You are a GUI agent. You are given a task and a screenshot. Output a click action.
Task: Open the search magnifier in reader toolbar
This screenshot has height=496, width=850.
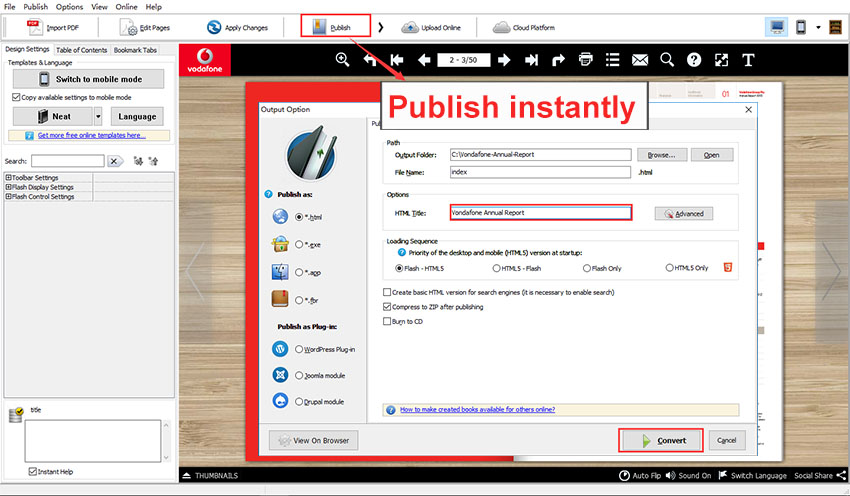pos(667,60)
